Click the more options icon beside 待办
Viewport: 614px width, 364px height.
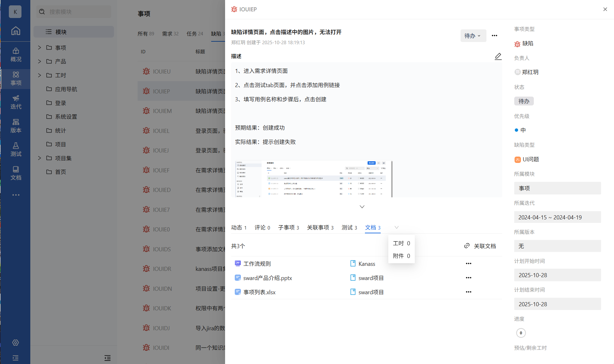[x=494, y=36]
